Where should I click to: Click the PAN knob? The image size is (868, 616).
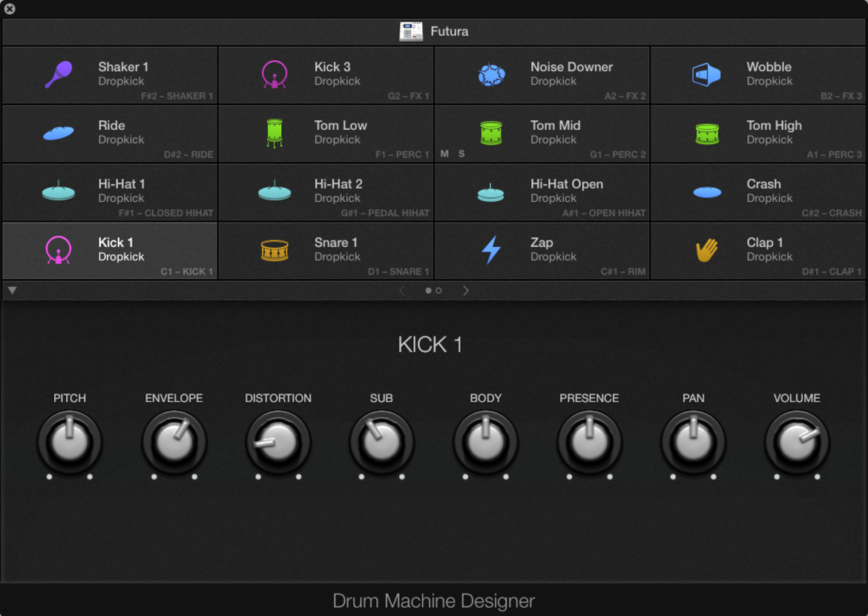[x=693, y=442]
